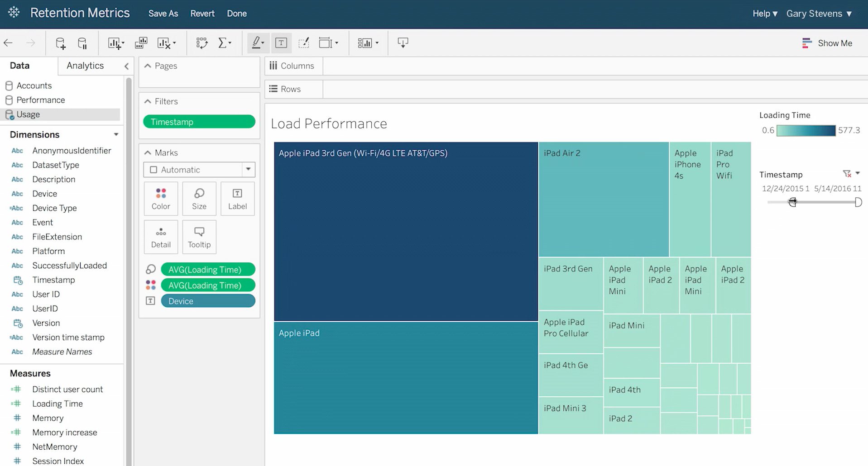The height and width of the screenshot is (466, 868).
Task: Click Done
Action: point(237,14)
